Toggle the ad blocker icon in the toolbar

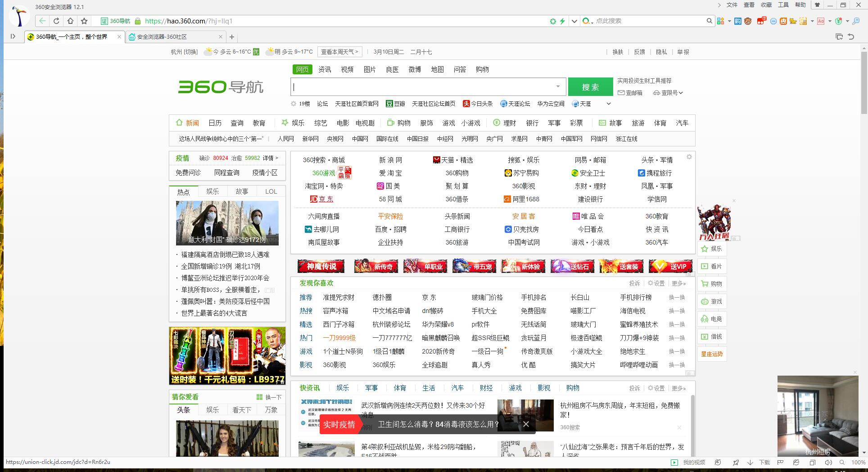coord(773,21)
